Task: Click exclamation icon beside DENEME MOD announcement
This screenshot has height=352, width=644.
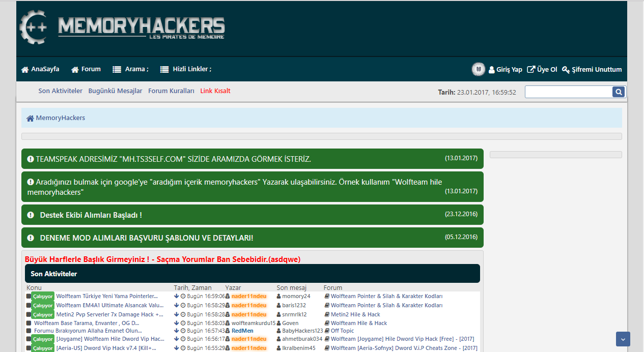Action: (30, 238)
